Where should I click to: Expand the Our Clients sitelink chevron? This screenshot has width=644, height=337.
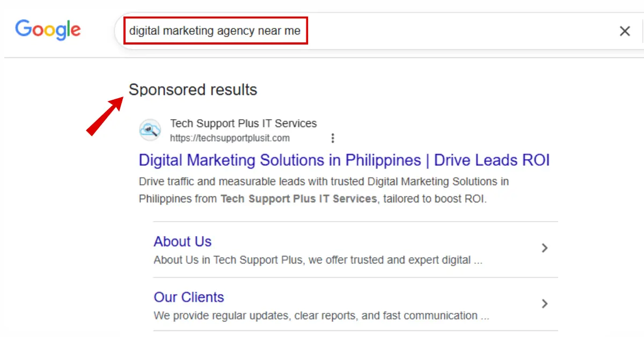(x=545, y=304)
